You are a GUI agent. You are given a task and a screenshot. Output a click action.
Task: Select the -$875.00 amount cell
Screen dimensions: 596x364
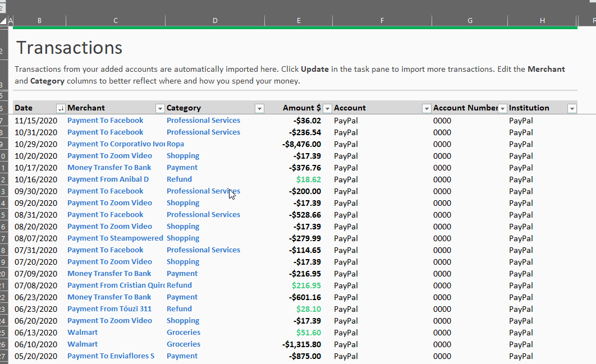[305, 356]
